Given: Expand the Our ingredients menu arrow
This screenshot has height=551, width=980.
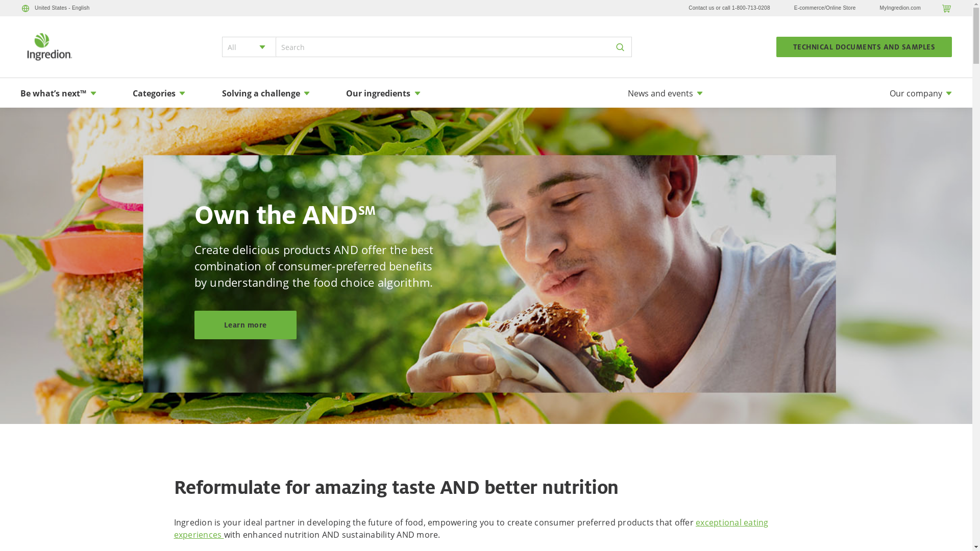Looking at the screenshot, I should tap(417, 93).
